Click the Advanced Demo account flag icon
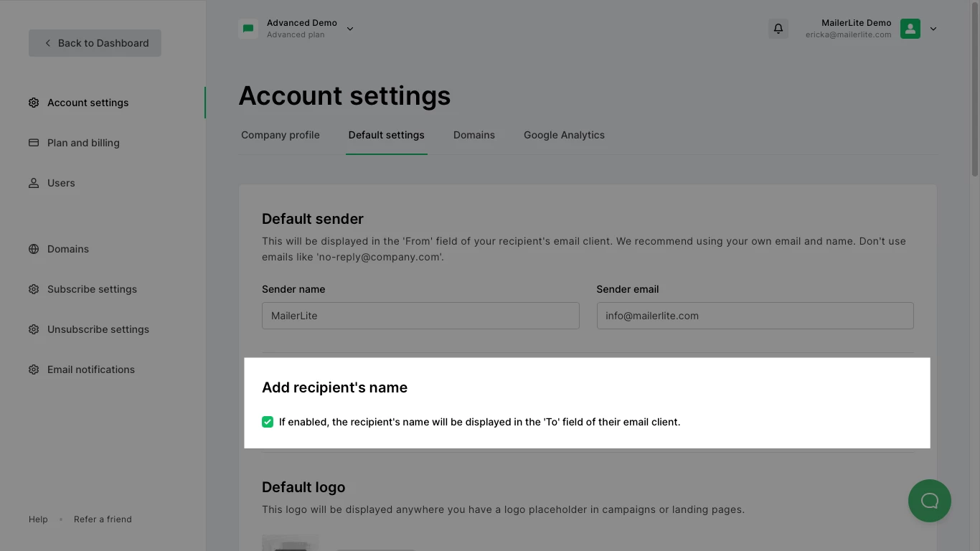The height and width of the screenshot is (551, 980). [248, 29]
